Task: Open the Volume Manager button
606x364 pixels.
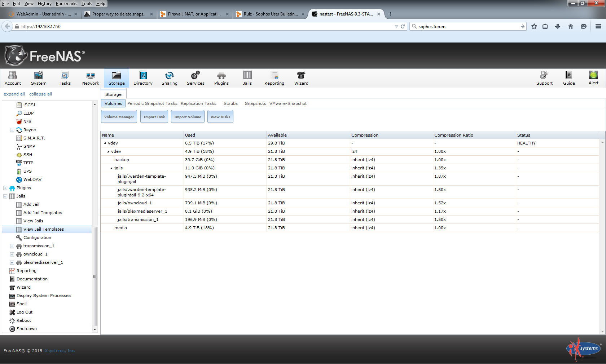Action: pyautogui.click(x=119, y=117)
